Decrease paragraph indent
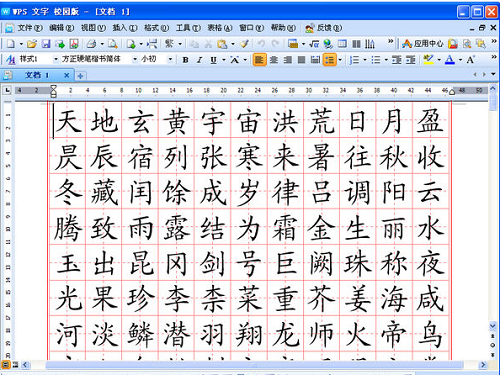 pyautogui.click(x=396, y=60)
